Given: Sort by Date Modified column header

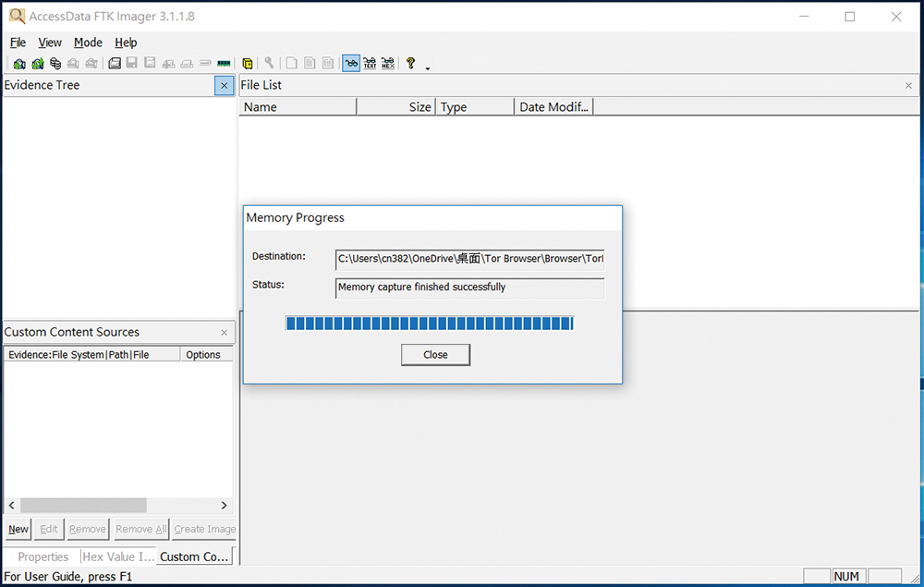Looking at the screenshot, I should tap(553, 107).
